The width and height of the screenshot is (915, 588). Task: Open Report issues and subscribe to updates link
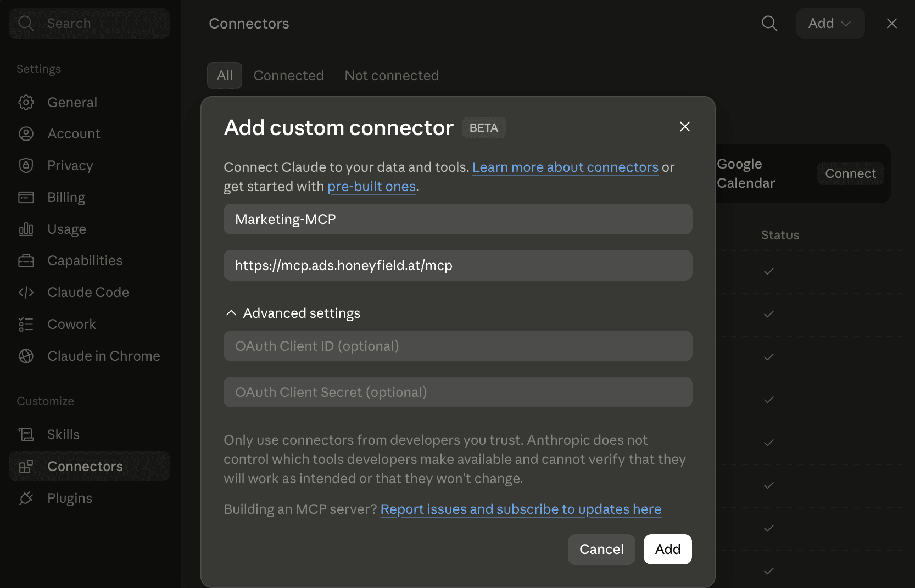click(x=521, y=509)
